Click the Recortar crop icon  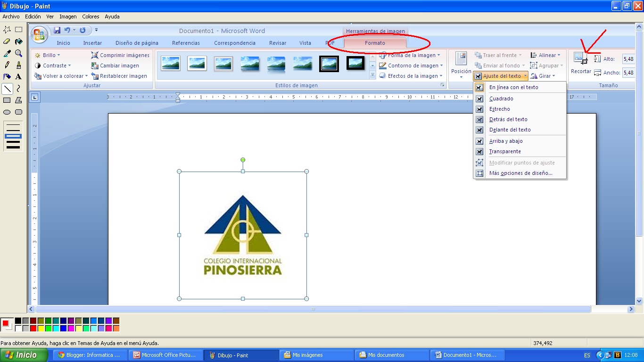580,58
